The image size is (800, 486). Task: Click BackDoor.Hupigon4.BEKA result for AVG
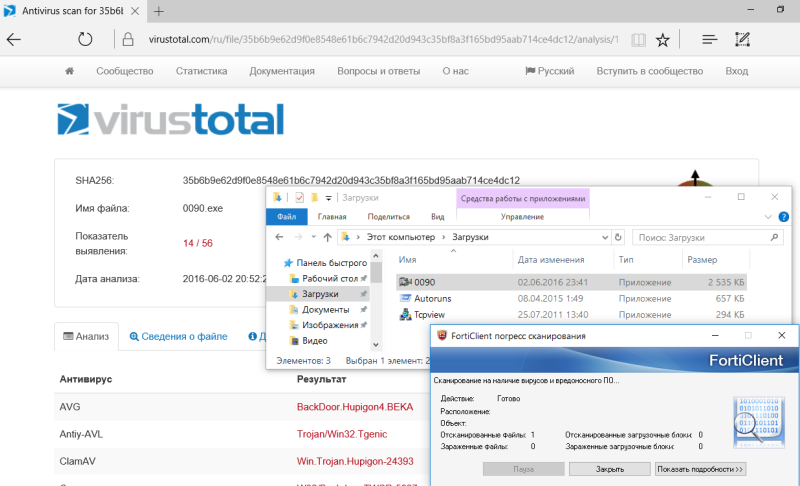tap(355, 407)
